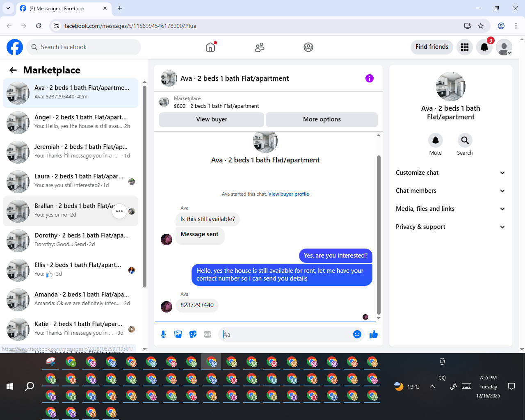Expand the Privacy & support section
The height and width of the screenshot is (420, 525).
pos(450,227)
